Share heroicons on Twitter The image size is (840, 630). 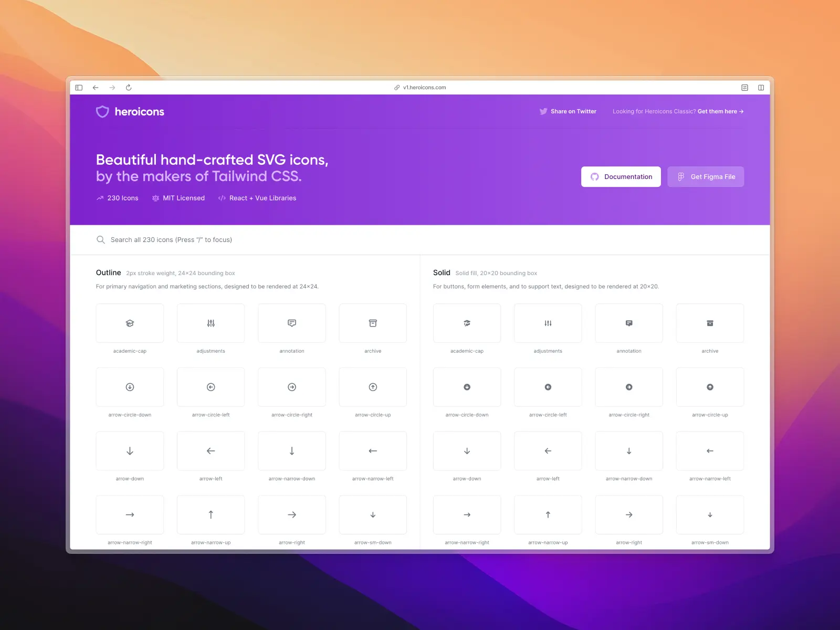(568, 111)
